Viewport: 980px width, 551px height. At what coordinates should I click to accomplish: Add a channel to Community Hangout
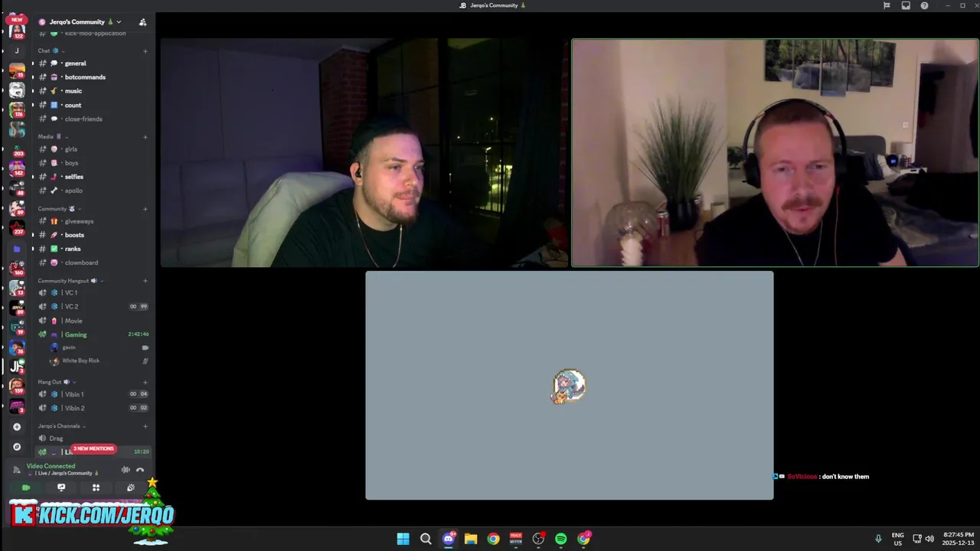pyautogui.click(x=145, y=281)
